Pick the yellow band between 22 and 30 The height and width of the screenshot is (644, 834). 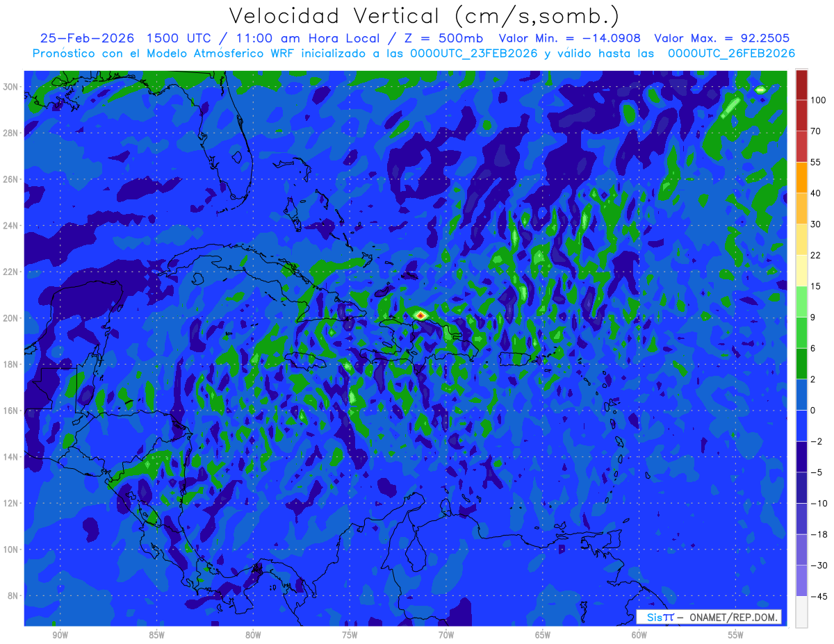801,240
